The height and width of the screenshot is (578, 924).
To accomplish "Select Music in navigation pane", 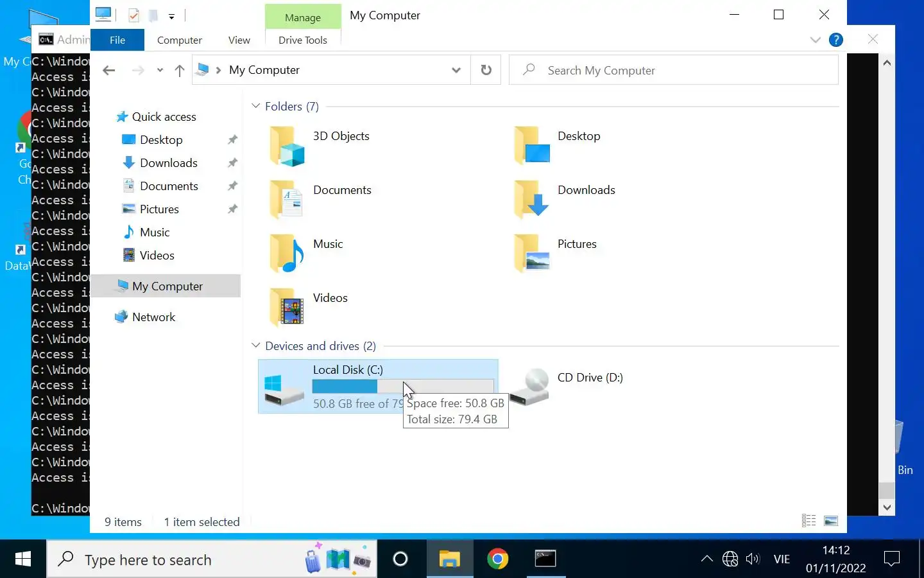I will point(155,232).
